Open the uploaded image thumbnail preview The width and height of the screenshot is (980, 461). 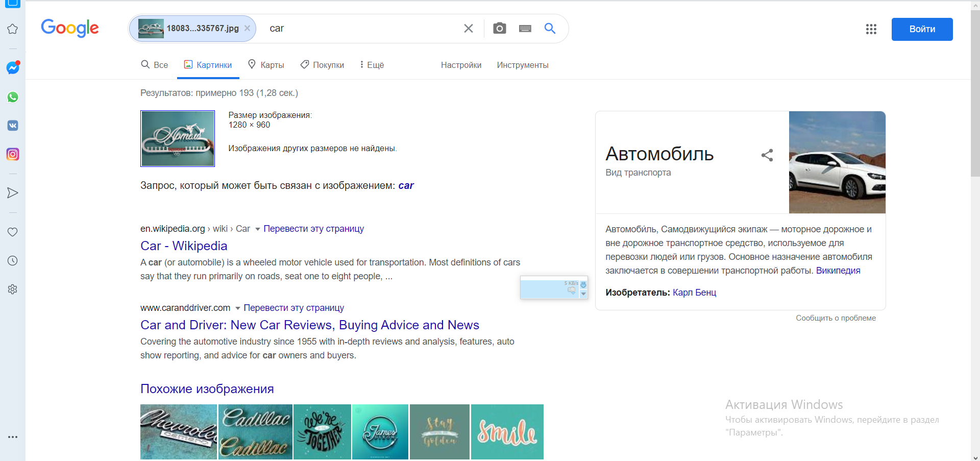(x=178, y=138)
